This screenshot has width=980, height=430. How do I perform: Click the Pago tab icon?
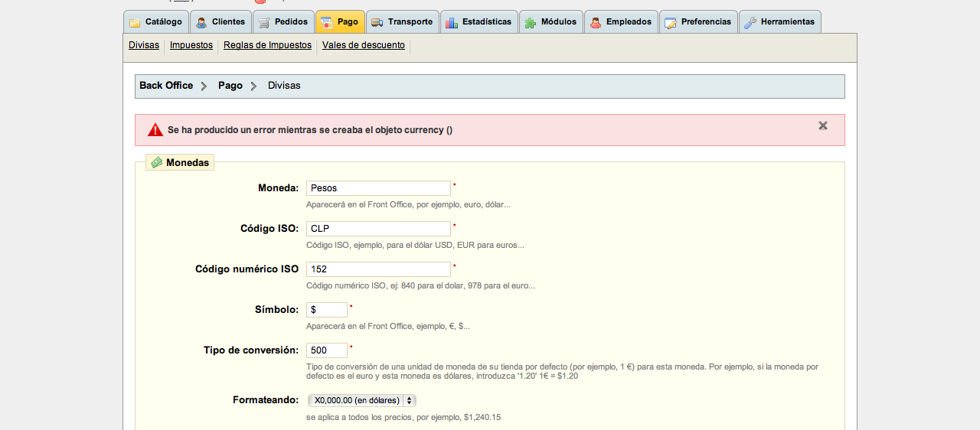pos(326,22)
